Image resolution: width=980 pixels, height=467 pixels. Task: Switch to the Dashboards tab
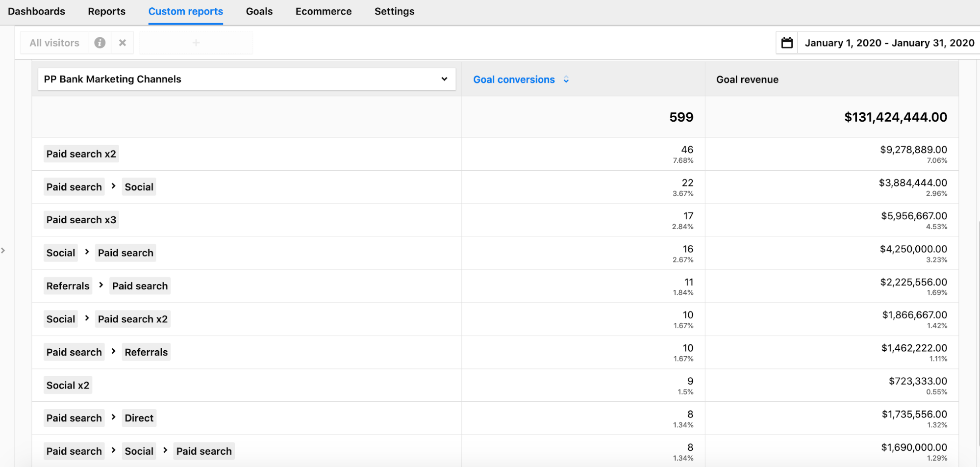point(36,11)
